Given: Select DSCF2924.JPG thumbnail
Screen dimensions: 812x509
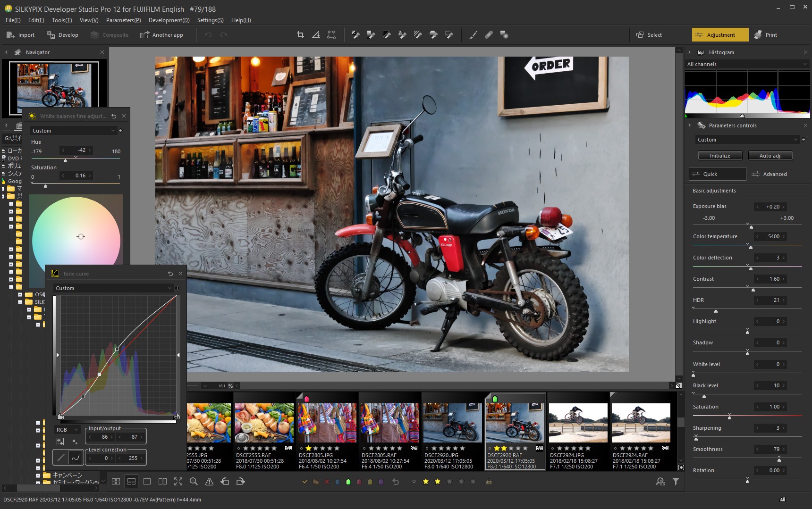Looking at the screenshot, I should (578, 432).
